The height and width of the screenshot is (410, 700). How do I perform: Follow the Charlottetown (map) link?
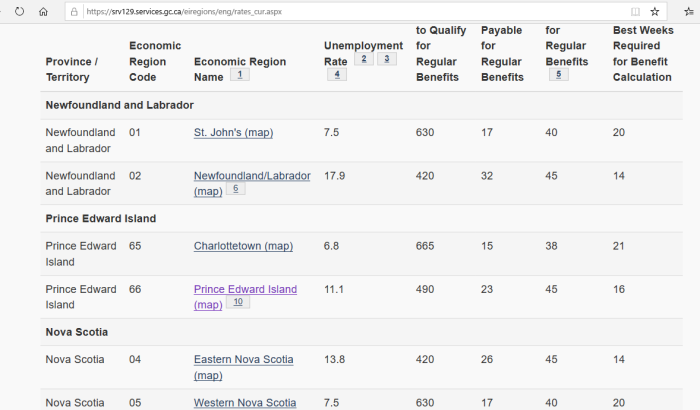pos(243,246)
